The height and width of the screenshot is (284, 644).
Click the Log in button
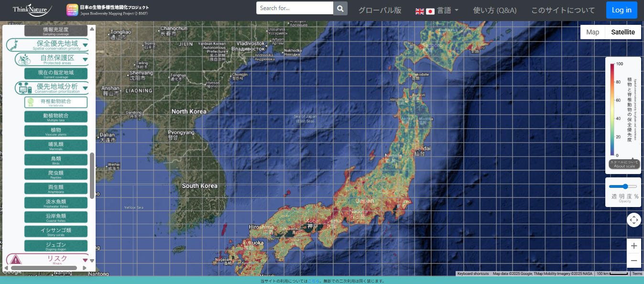tap(621, 10)
